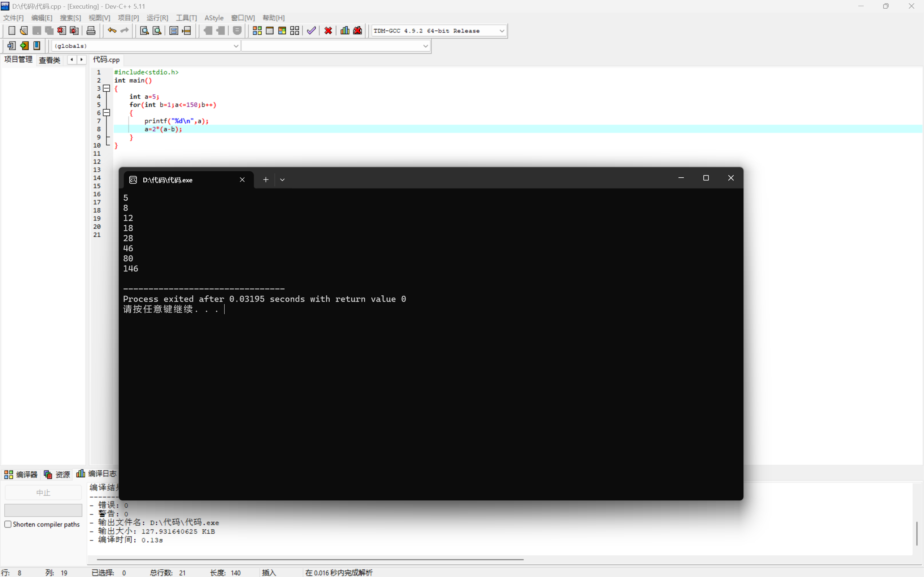Collapse the for-loop fold box at line 6
The height and width of the screenshot is (577, 924).
click(x=107, y=113)
